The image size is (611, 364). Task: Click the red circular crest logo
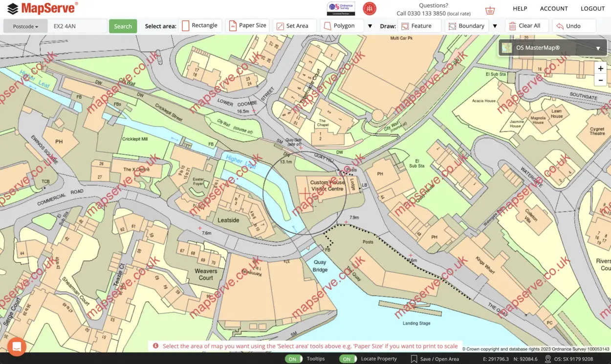pyautogui.click(x=370, y=8)
